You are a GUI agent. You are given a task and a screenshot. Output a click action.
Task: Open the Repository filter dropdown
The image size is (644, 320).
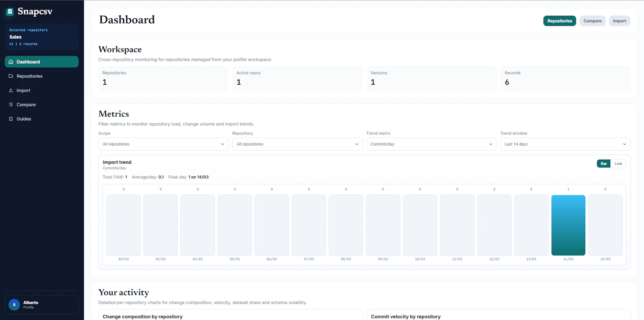coord(297,144)
